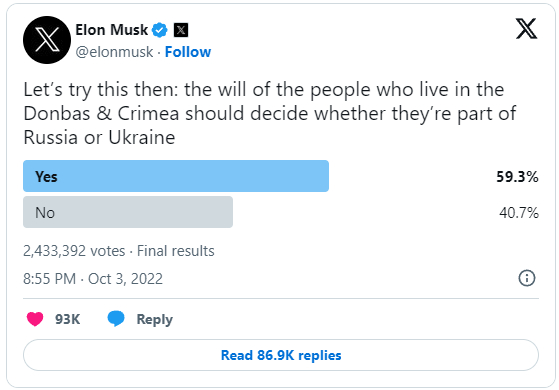559x390 pixels.
Task: Follow @elonmusk
Action: 188,52
